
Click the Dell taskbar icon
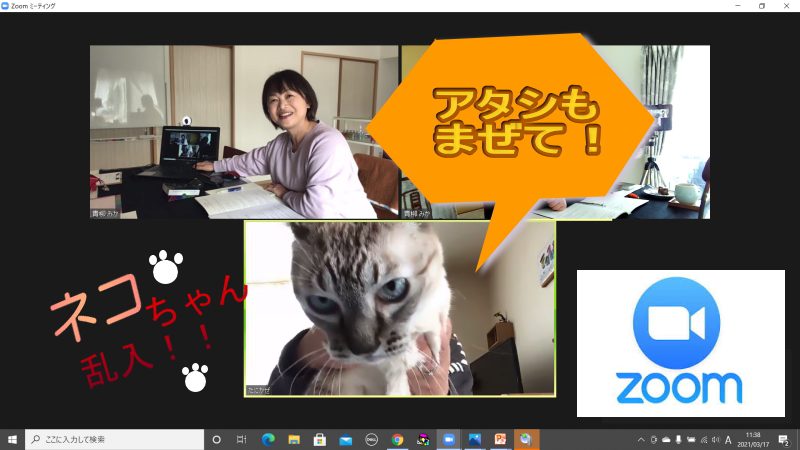coord(371,439)
